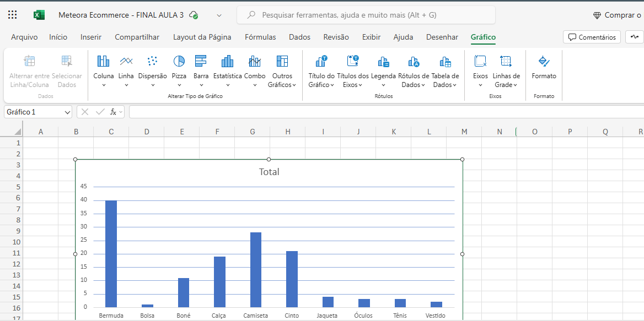Choose the Estatística chart icon

click(227, 61)
